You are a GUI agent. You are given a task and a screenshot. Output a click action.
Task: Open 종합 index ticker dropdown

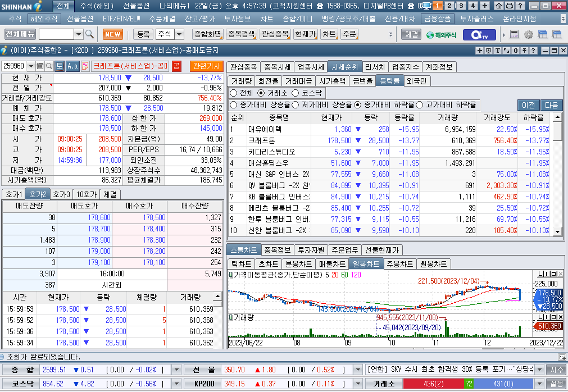tap(176, 370)
